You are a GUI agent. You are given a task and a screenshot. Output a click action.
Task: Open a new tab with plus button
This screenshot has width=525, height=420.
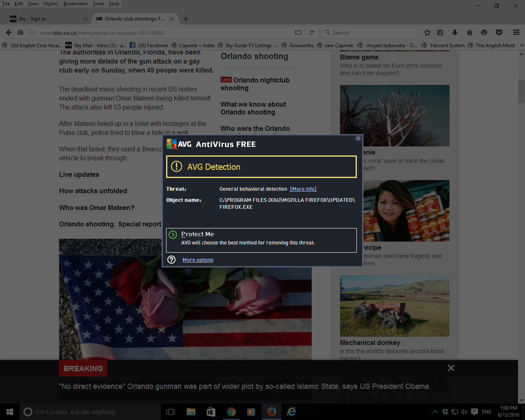(x=186, y=19)
